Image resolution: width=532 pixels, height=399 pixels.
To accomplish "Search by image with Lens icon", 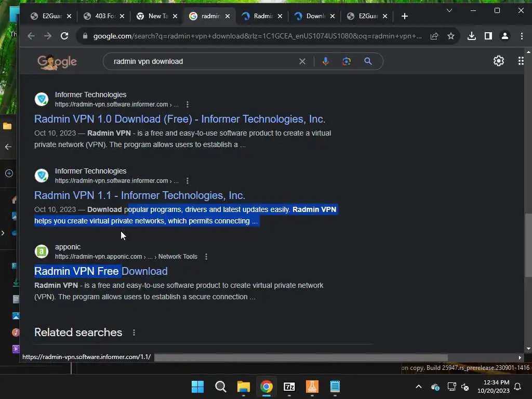I will (347, 61).
